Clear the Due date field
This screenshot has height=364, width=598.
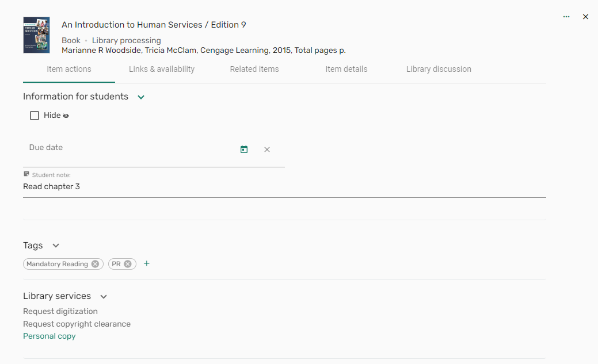point(267,150)
